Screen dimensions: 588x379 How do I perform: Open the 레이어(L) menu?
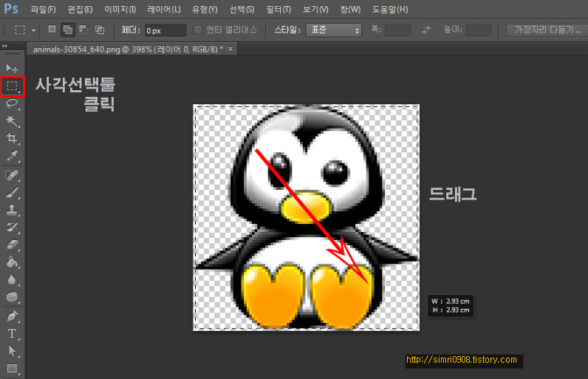[164, 10]
